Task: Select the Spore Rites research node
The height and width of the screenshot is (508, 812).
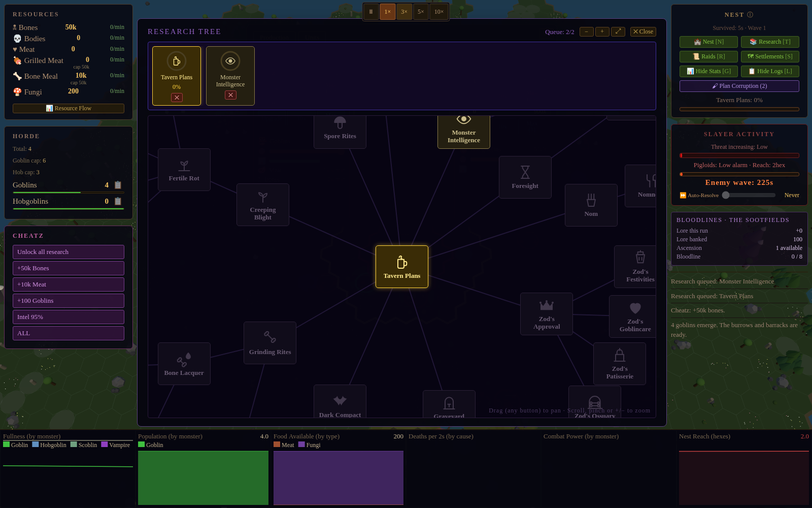Action: [340, 132]
